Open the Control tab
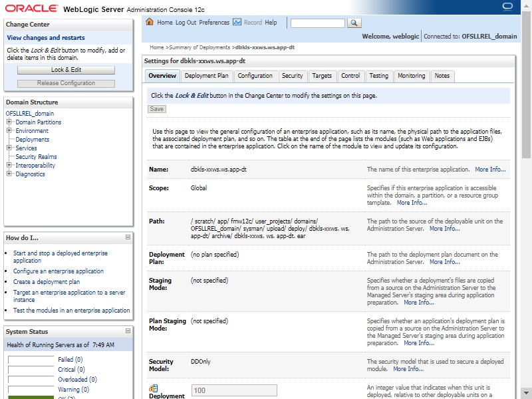This screenshot has height=399, width=532. pos(350,76)
